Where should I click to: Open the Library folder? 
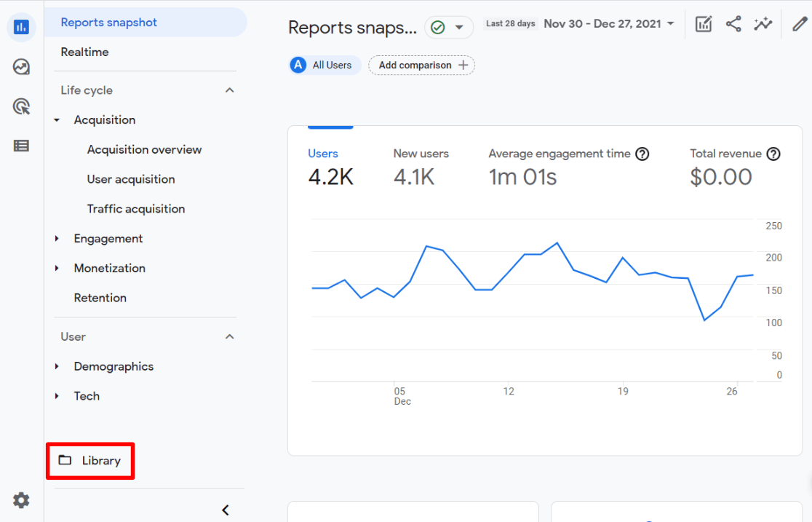tap(91, 461)
